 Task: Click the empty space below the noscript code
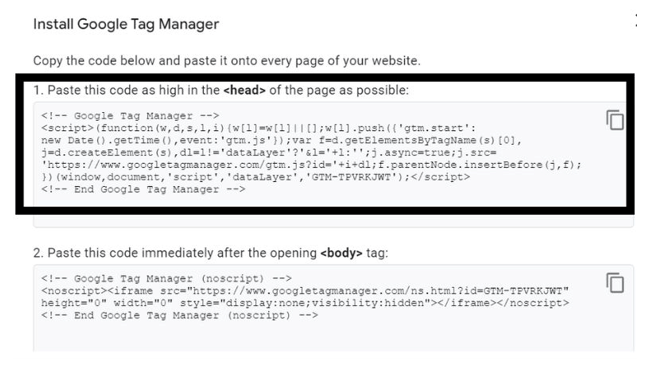tap(333, 337)
